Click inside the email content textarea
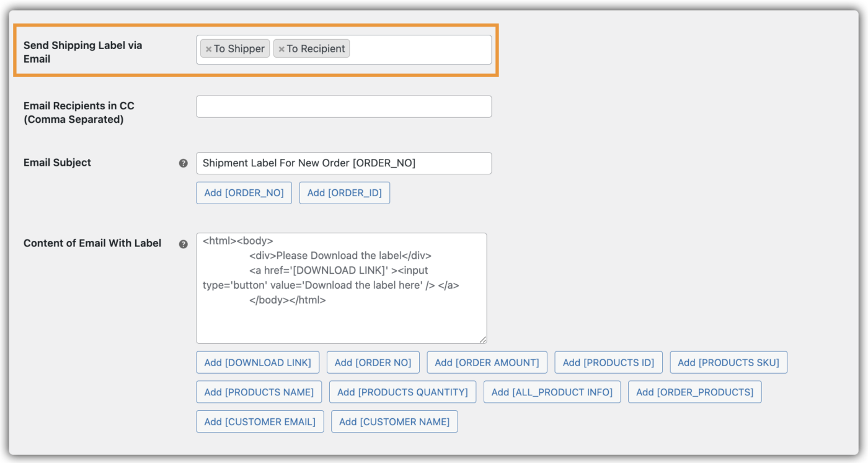The width and height of the screenshot is (868, 463). [x=342, y=288]
